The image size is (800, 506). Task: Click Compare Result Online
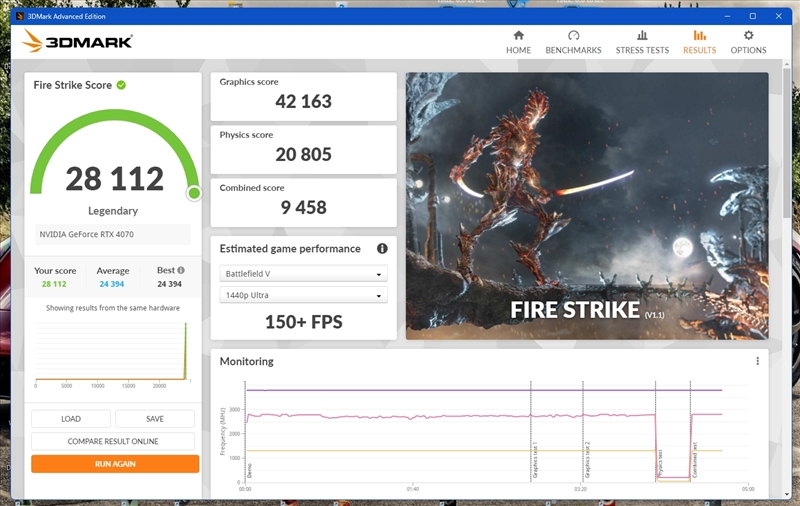click(113, 441)
